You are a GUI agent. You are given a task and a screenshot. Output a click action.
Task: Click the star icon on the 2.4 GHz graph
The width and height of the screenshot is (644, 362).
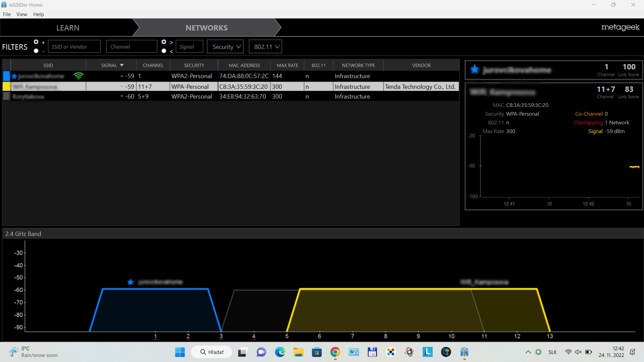tap(130, 282)
